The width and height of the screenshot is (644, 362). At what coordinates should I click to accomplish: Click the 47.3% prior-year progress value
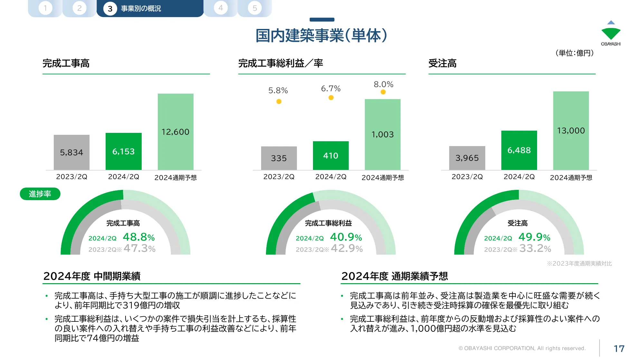[x=139, y=248]
